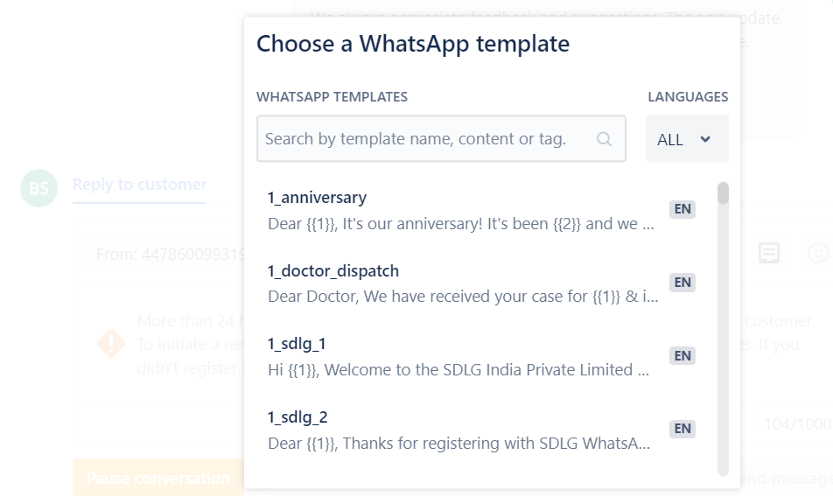The width and height of the screenshot is (833, 504).
Task: Switch to the Reply to customer tab
Action: 140,185
